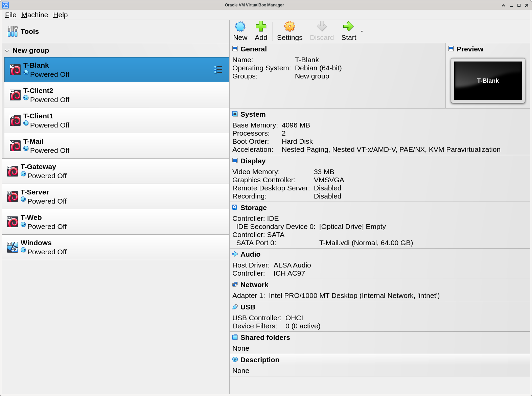Select the T-Mail virtual machine

pyautogui.click(x=117, y=146)
